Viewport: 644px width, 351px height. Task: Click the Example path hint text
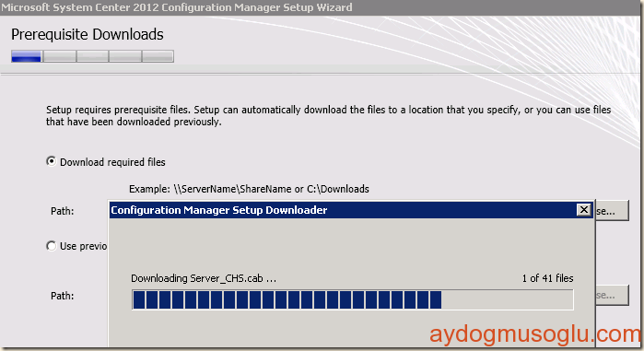tap(249, 189)
